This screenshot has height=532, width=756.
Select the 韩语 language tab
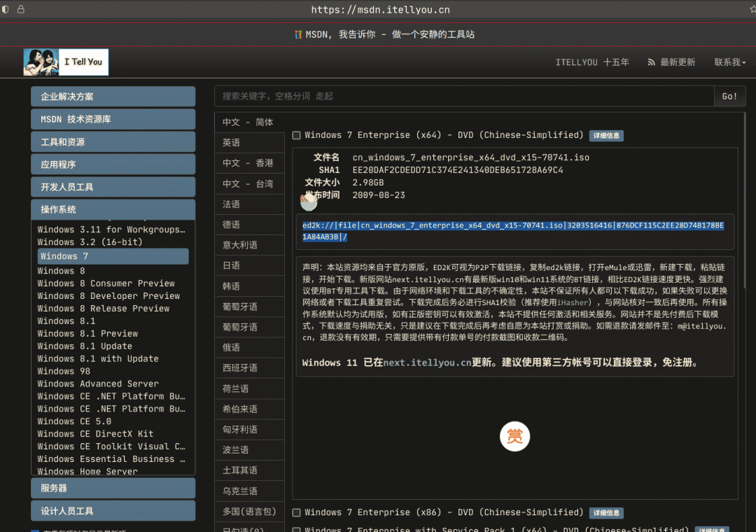point(249,286)
